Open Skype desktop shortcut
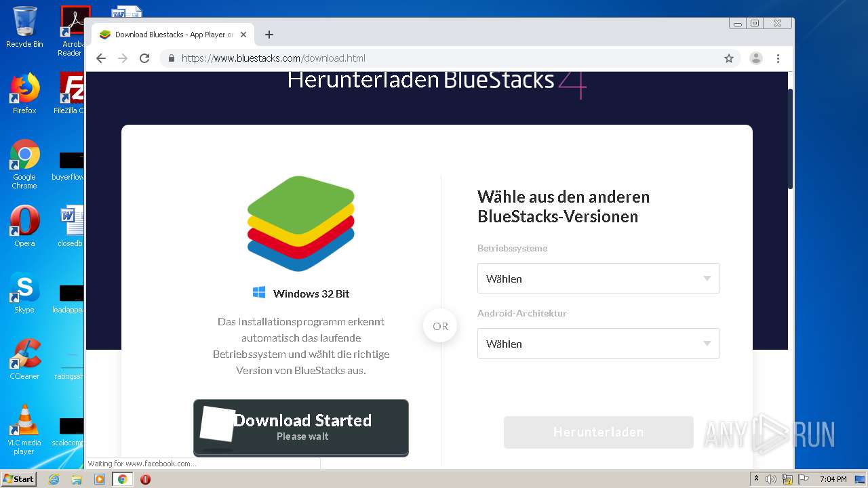 [x=24, y=292]
